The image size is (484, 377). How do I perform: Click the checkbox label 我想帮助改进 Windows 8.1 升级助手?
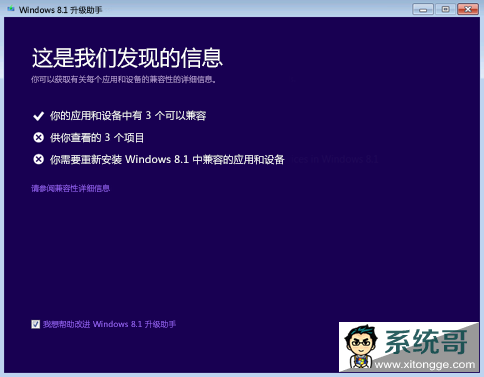coord(109,324)
